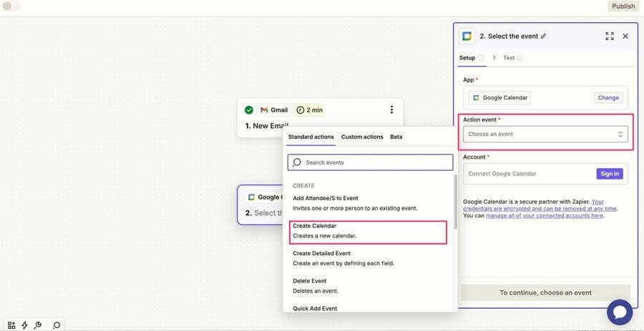This screenshot has height=331, width=644.
Task: Click the Google Calendar icon in the panel header
Action: pyautogui.click(x=467, y=36)
